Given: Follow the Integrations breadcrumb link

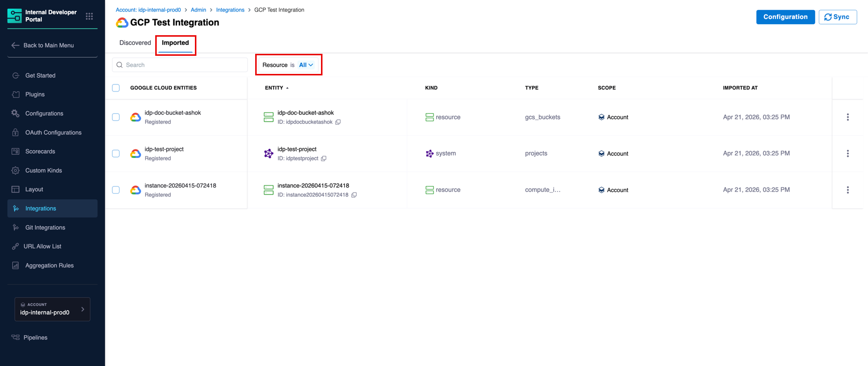Looking at the screenshot, I should [230, 10].
